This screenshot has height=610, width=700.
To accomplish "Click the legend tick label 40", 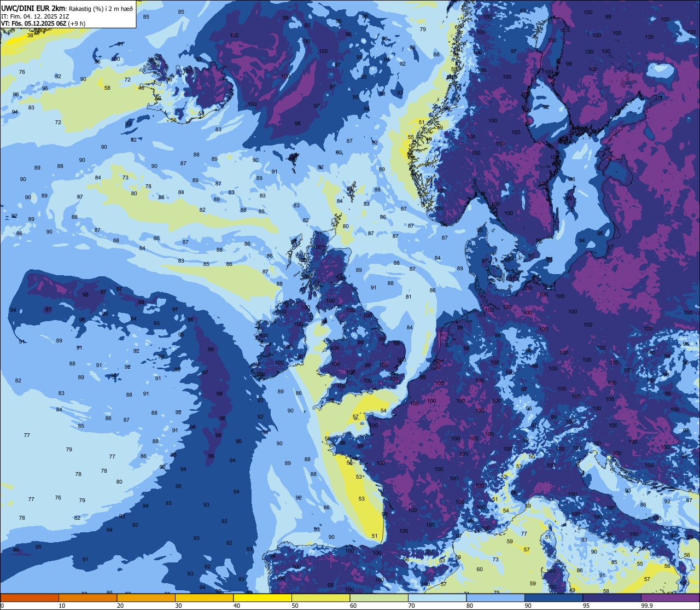I will pos(237,606).
